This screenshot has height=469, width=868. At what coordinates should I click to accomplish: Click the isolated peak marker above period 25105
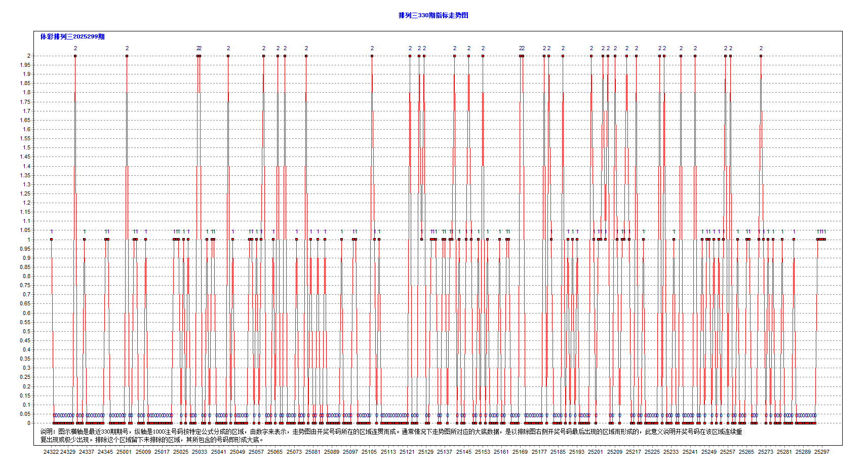pos(372,56)
